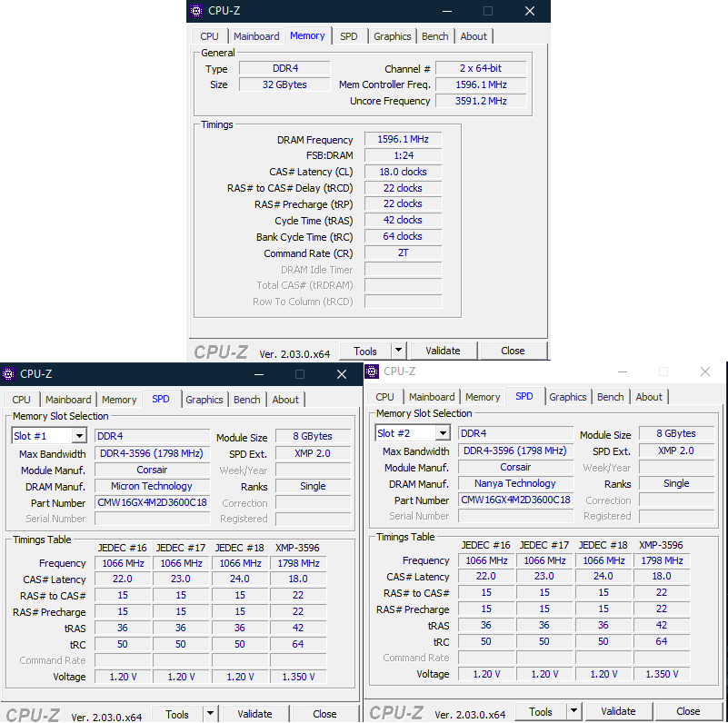Click Validate in the Slot #2 window
Image resolution: width=728 pixels, height=723 pixels.
coord(618,711)
